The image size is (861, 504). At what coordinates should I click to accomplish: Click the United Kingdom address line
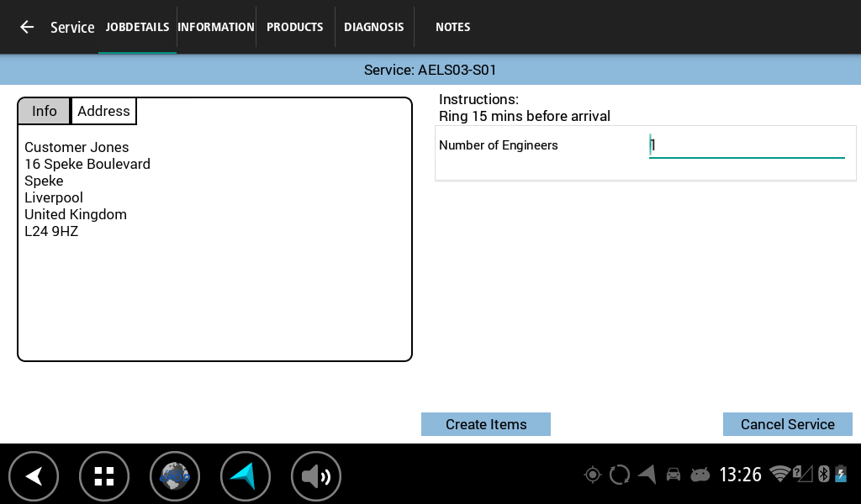[76, 214]
